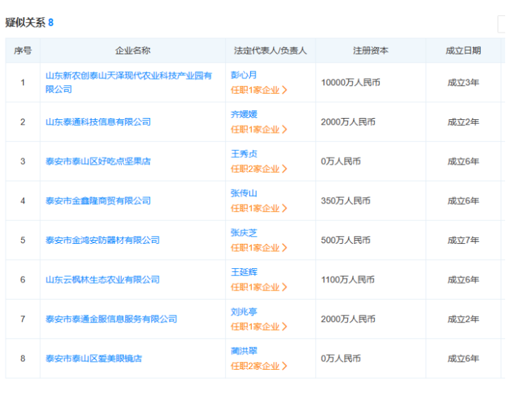Click legal representative 刘兆亭 name
The width and height of the screenshot is (532, 396).
point(244,311)
